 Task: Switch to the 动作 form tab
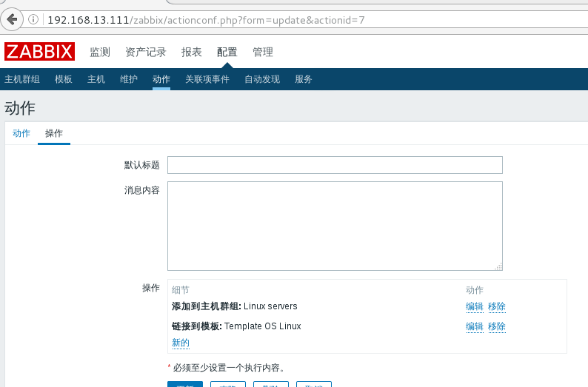pyautogui.click(x=21, y=133)
